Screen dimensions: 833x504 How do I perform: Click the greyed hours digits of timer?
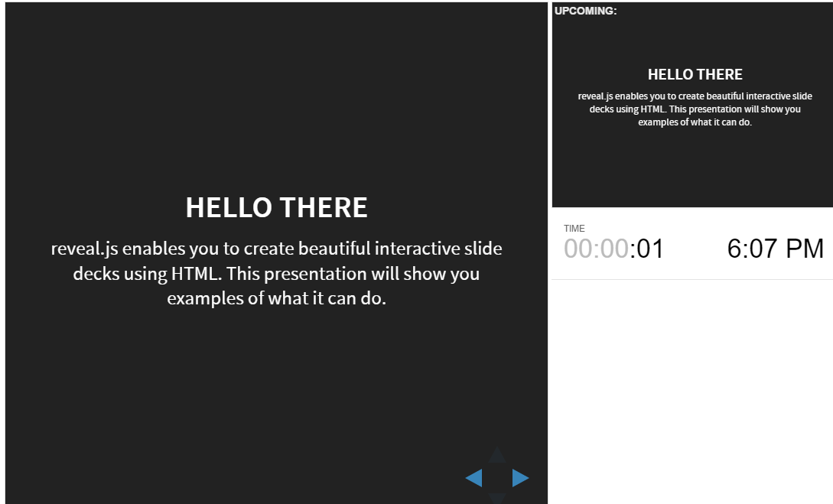point(579,249)
